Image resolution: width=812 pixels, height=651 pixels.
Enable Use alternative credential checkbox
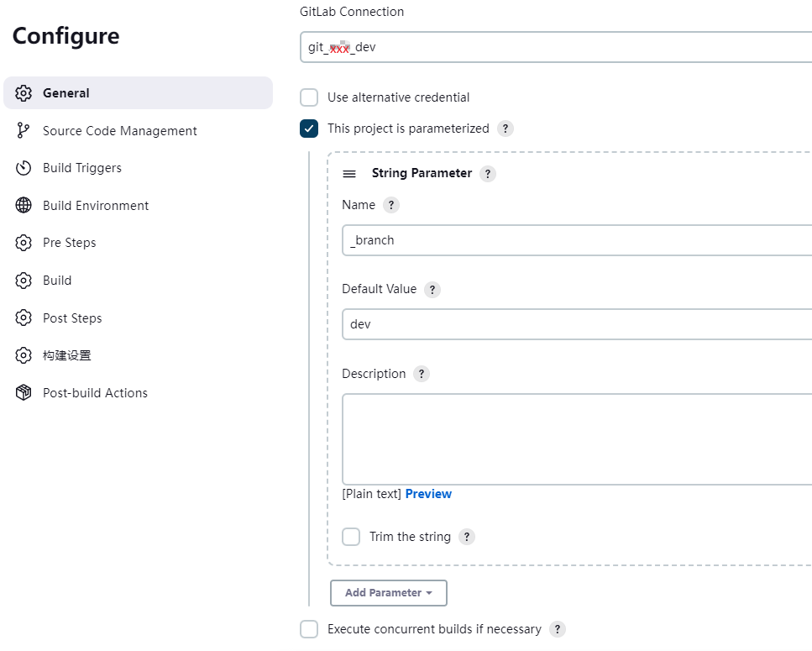coord(309,97)
